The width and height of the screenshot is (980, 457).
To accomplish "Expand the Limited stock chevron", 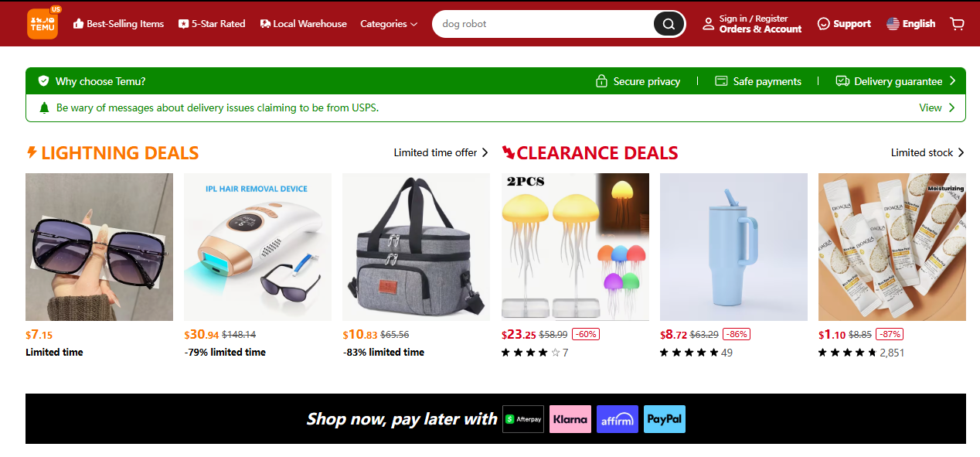I will tap(961, 152).
